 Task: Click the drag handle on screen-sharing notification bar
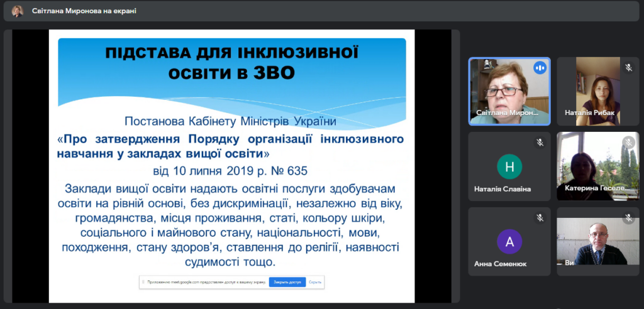point(143,283)
